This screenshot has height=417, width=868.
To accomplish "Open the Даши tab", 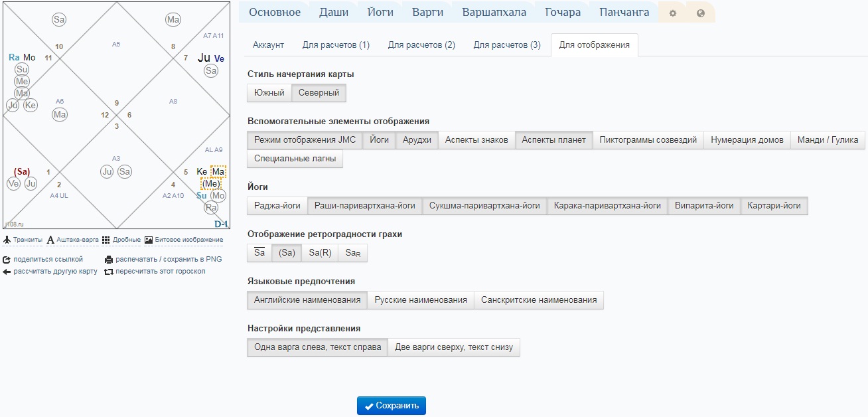I will pos(334,12).
